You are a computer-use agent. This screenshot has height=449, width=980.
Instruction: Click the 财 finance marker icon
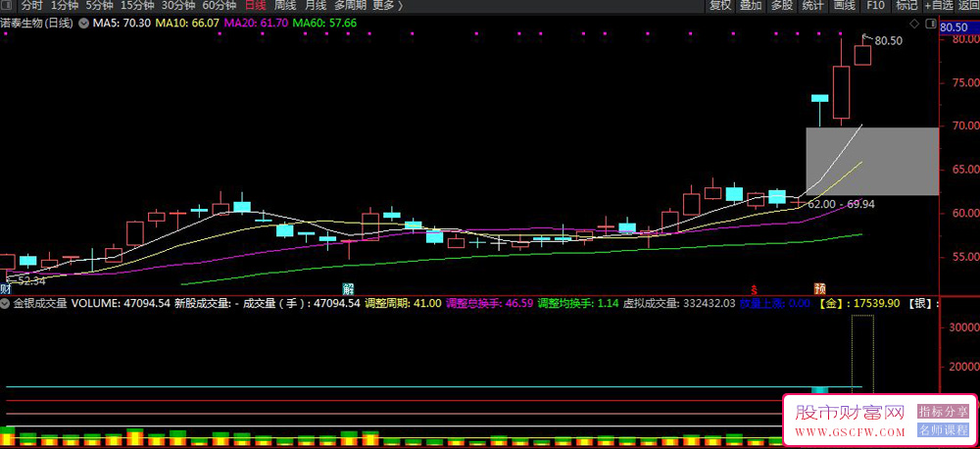point(6,289)
